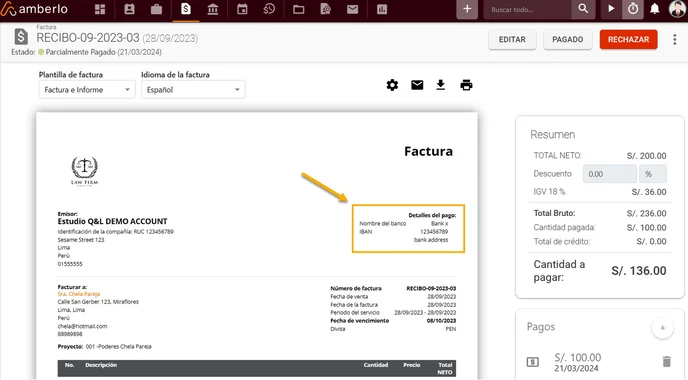Open the reports bar chart icon
Screen dimensions: 688x380
[x=382, y=9]
